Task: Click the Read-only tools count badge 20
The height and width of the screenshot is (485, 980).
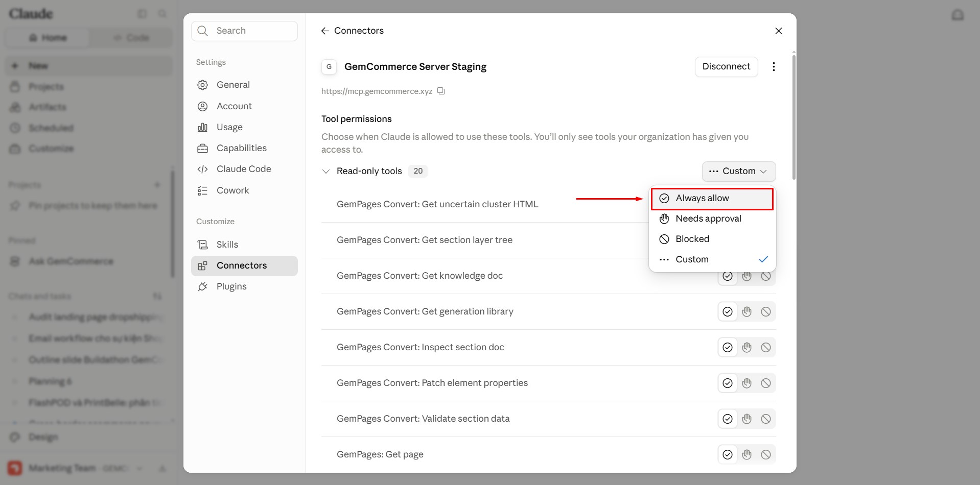Action: 418,172
